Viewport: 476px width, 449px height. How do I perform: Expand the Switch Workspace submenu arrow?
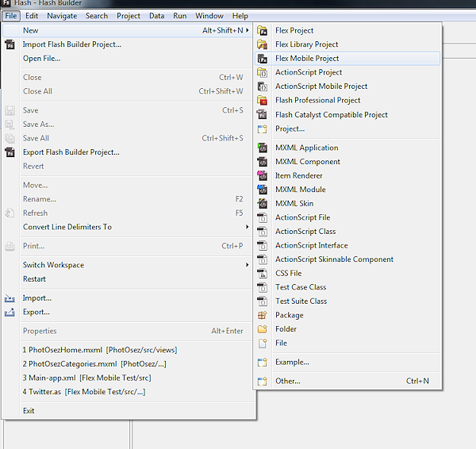(247, 265)
